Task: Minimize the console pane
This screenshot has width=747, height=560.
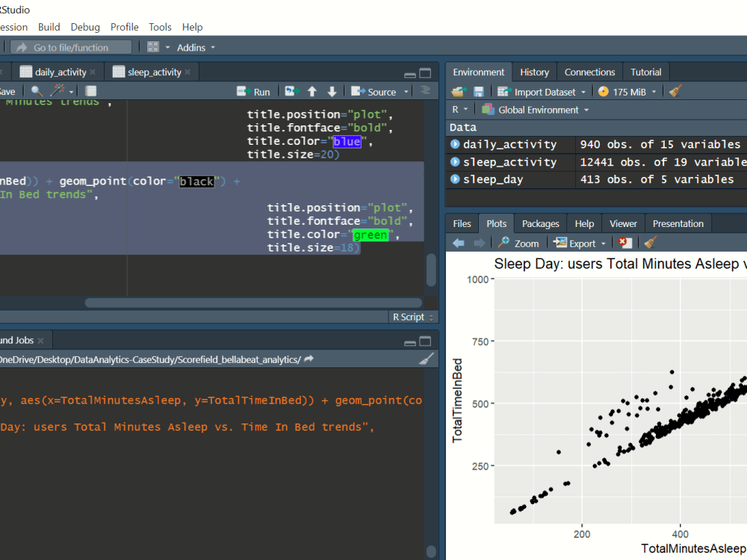Action: tap(409, 342)
